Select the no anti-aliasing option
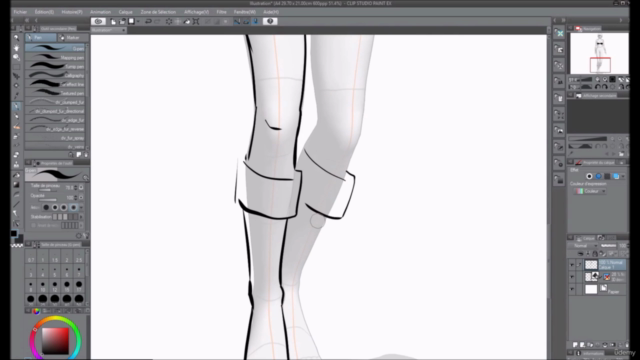The height and width of the screenshot is (360, 640). (x=46, y=207)
